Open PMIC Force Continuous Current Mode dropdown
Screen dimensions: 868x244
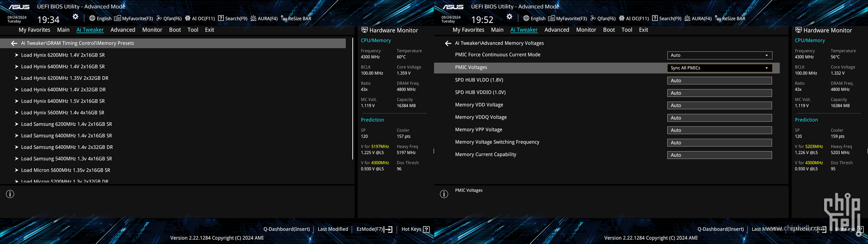720,56
